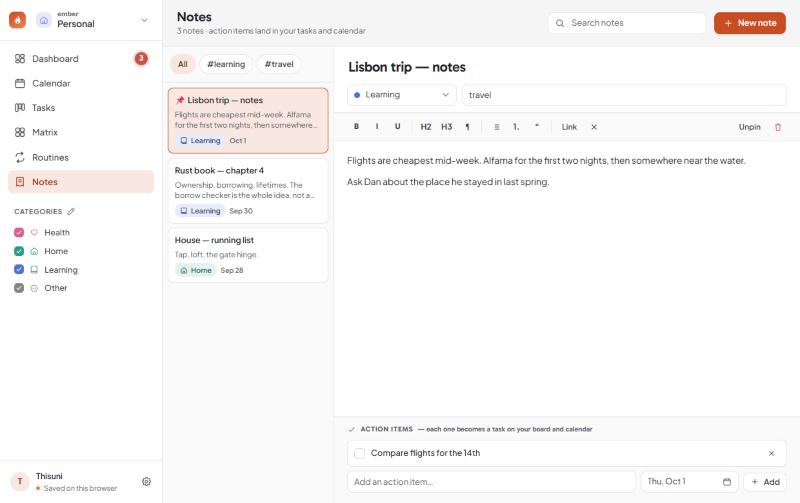Click the Learning tag on Rust book note
The height and width of the screenshot is (503, 800).
pos(200,211)
